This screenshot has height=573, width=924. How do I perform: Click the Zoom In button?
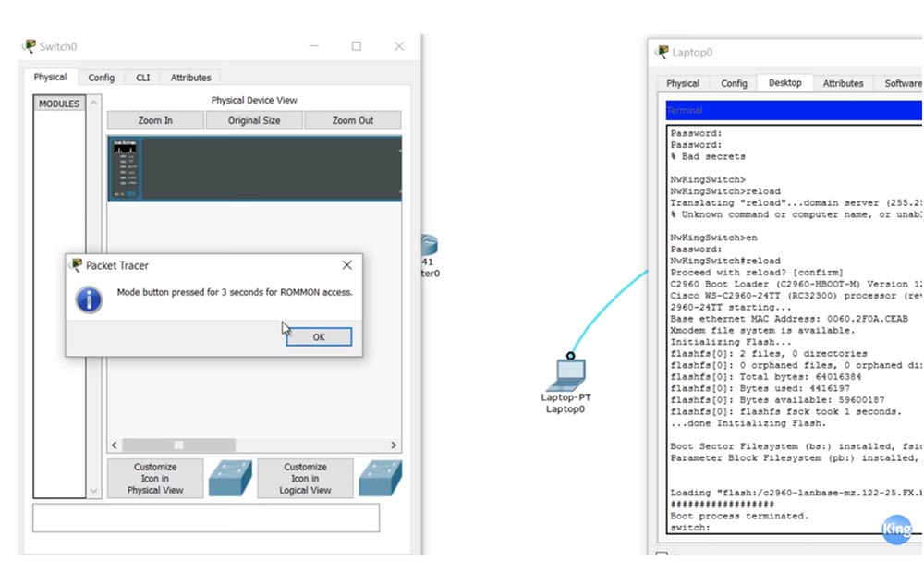click(153, 120)
